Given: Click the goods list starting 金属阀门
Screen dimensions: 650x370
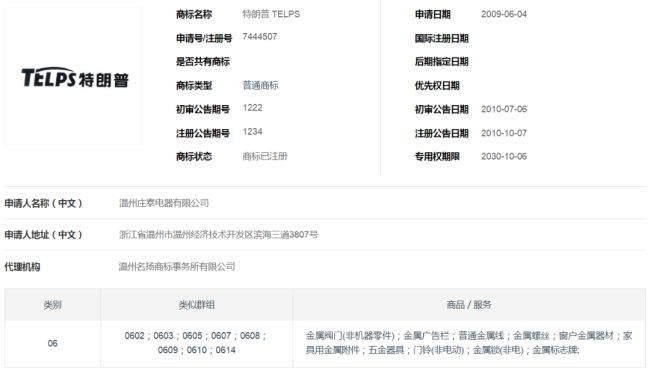Looking at the screenshot, I should 469,343.
